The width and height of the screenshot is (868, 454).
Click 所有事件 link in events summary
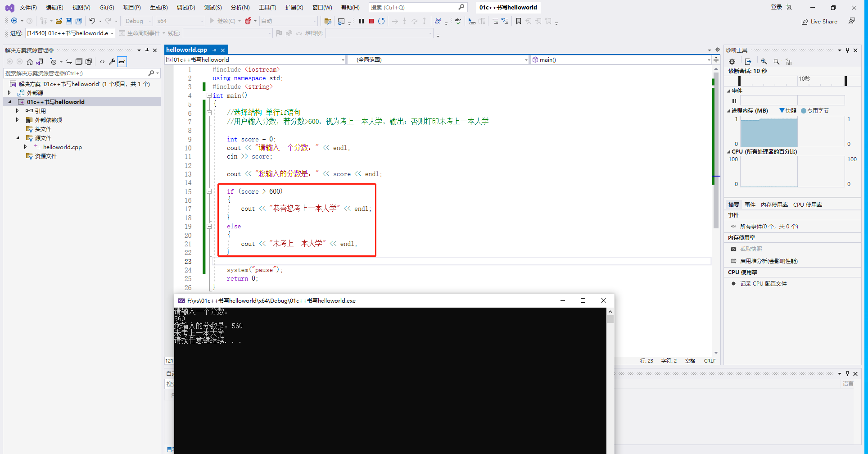click(x=769, y=226)
